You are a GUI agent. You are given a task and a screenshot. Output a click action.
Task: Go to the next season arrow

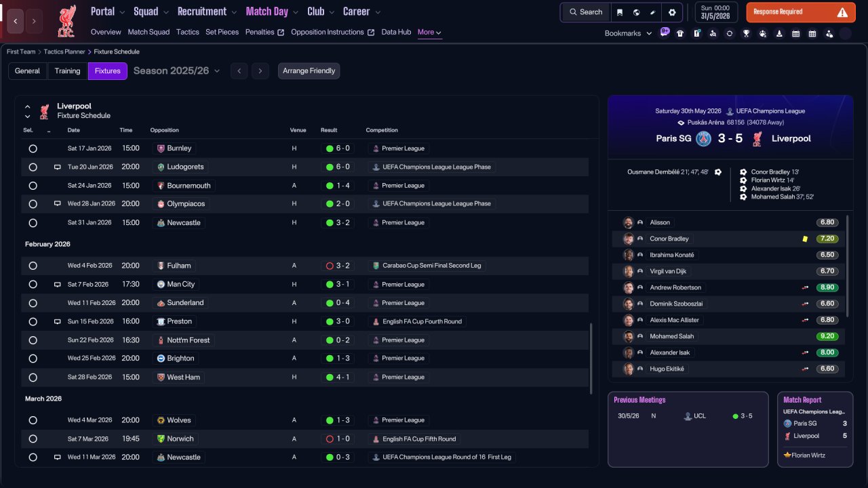(260, 71)
